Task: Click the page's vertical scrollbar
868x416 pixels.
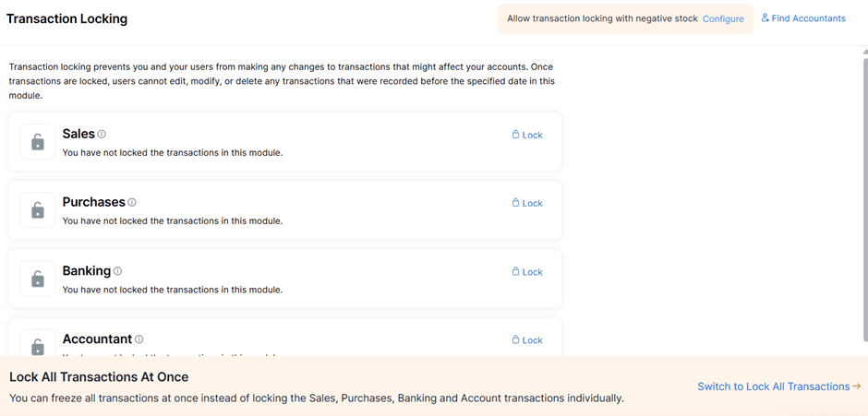Action: 862,184
